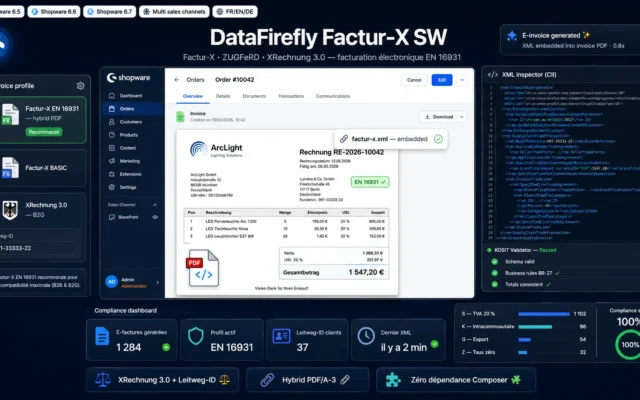Expand the Download dropdown arrow

tap(462, 117)
